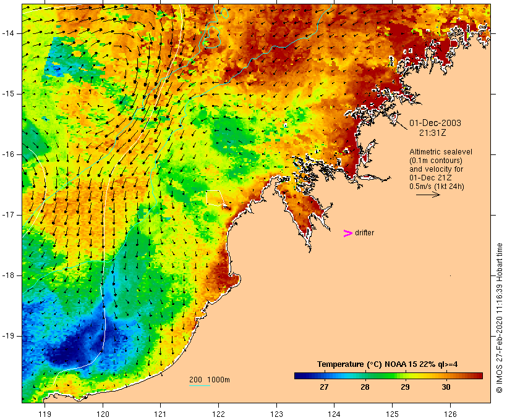Click the 'and velocity for' text line
Image resolution: width=507 pixels, height=420 pixels.
(x=436, y=169)
